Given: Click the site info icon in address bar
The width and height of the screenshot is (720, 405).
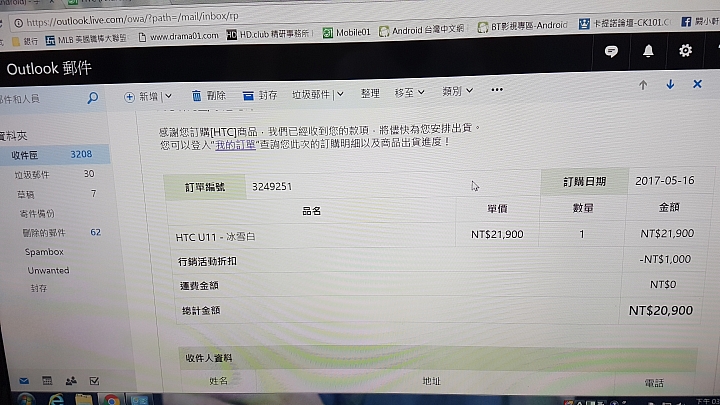Looking at the screenshot, I should 18,22.
